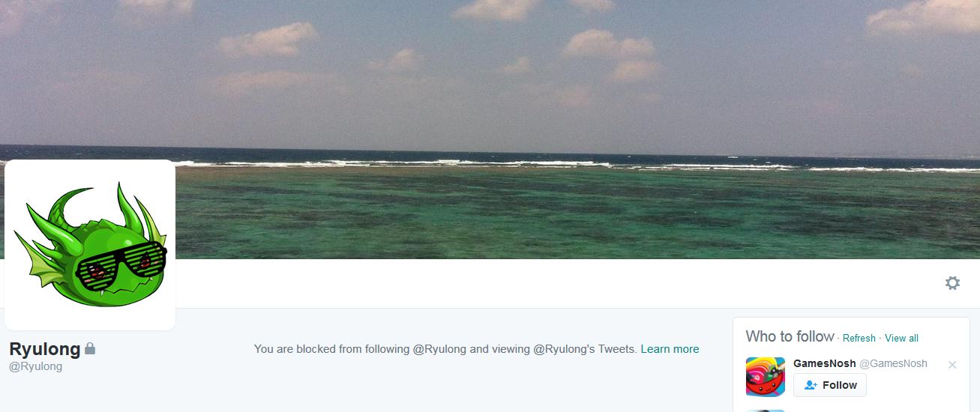Follow the GamesNosh account

pos(830,385)
